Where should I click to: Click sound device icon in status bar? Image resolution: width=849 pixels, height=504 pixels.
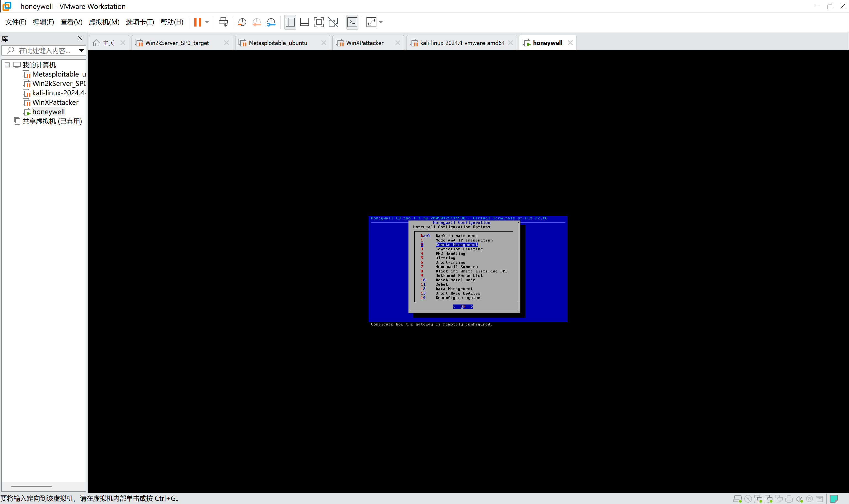[799, 498]
